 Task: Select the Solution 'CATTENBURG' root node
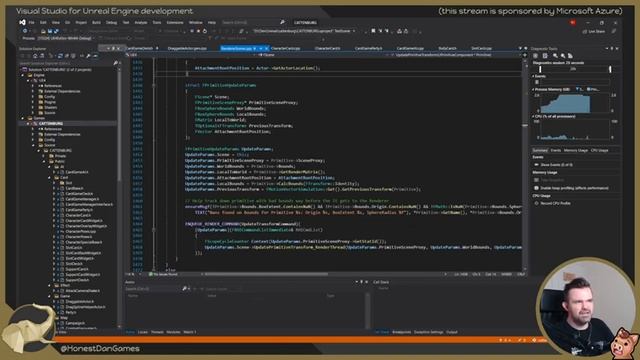point(57,70)
